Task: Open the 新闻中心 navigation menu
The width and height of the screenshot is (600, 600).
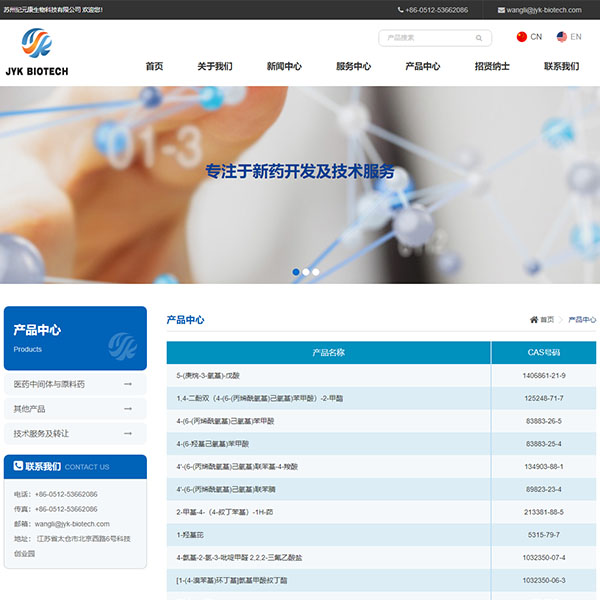Action: click(x=284, y=67)
